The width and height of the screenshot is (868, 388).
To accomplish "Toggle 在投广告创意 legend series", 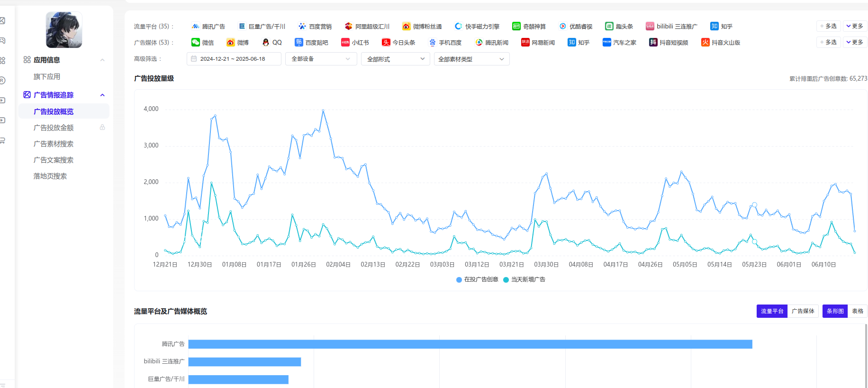I will 477,280.
